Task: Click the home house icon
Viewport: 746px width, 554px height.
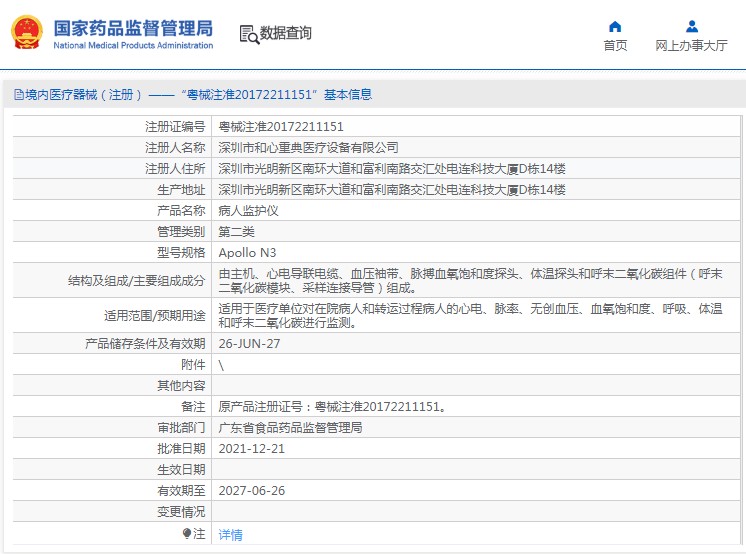Action: tap(615, 26)
